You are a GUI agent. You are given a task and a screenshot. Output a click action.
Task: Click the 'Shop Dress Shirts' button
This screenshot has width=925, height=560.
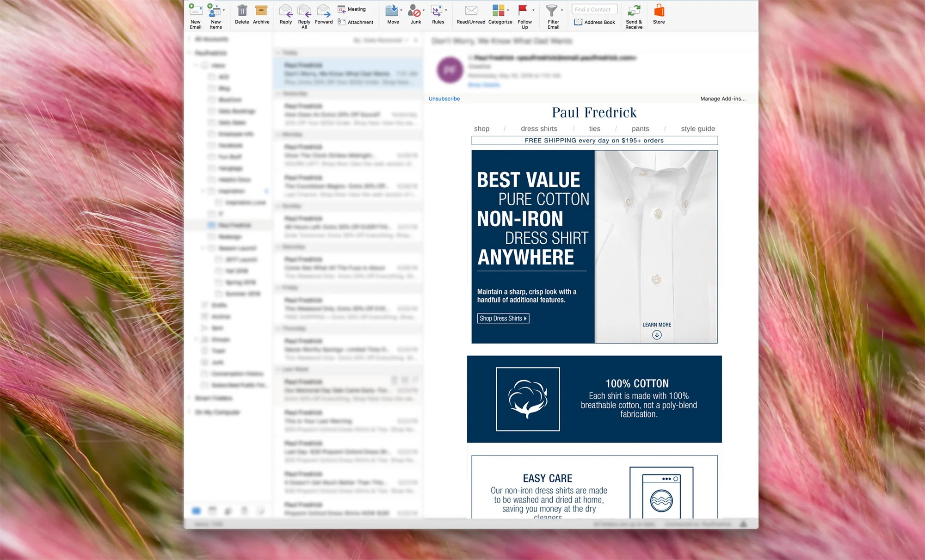503,318
